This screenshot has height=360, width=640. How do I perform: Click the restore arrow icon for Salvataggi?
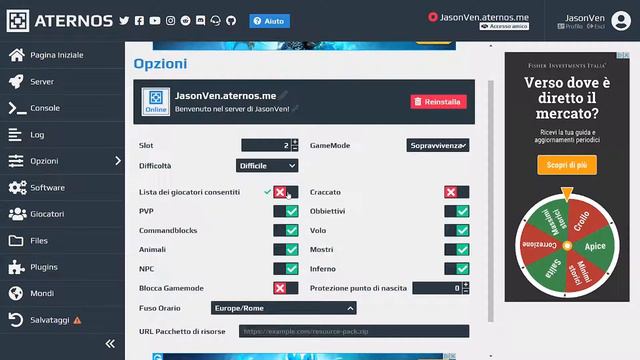pyautogui.click(x=16, y=320)
